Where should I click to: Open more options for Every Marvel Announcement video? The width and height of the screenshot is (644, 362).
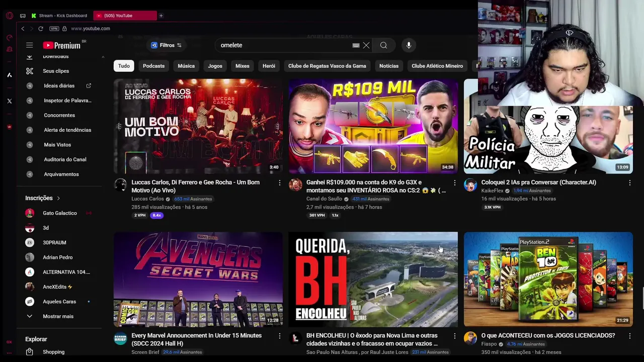280,336
